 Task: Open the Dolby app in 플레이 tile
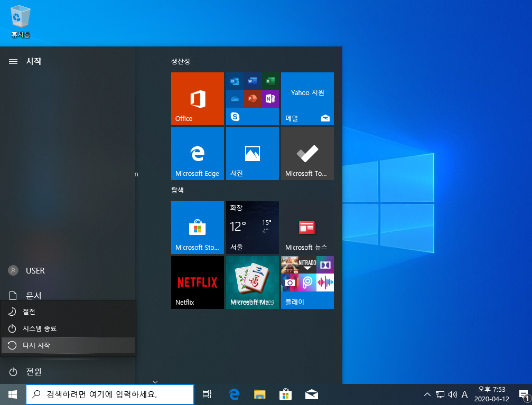pyautogui.click(x=325, y=265)
